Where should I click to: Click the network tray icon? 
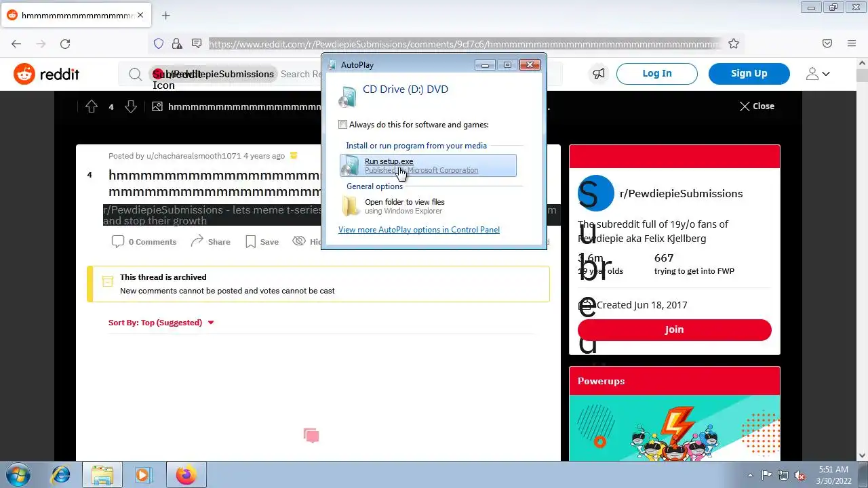pyautogui.click(x=783, y=475)
